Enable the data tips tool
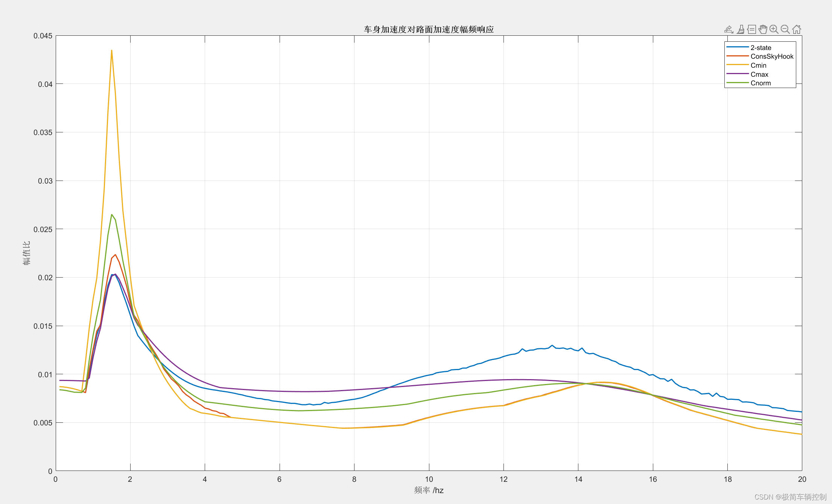The image size is (832, 504). tap(751, 29)
